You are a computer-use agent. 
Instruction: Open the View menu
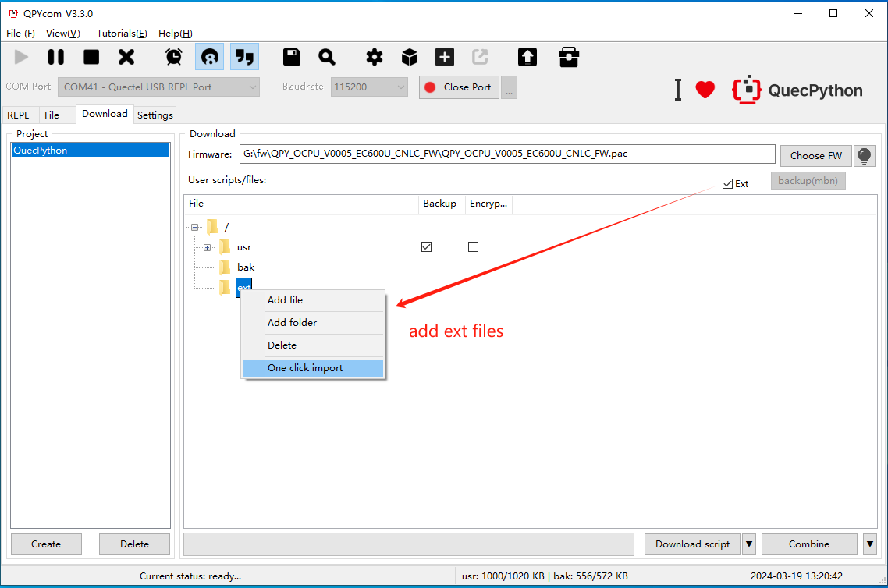(x=63, y=34)
